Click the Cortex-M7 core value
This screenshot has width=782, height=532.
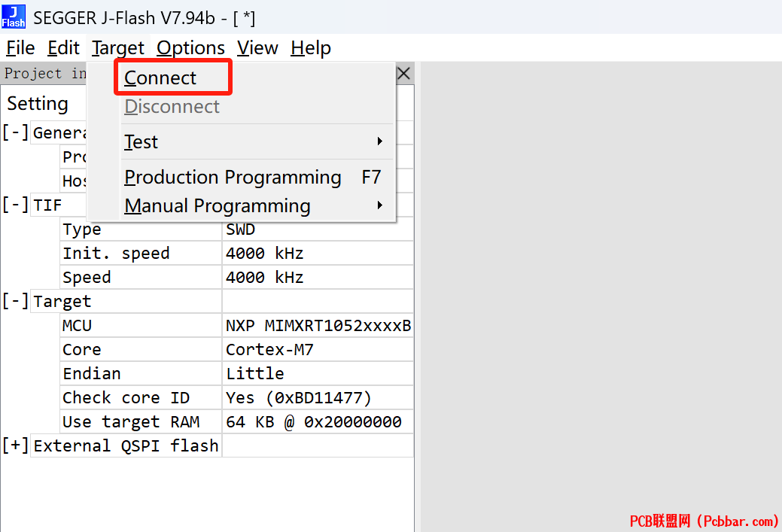pos(269,349)
